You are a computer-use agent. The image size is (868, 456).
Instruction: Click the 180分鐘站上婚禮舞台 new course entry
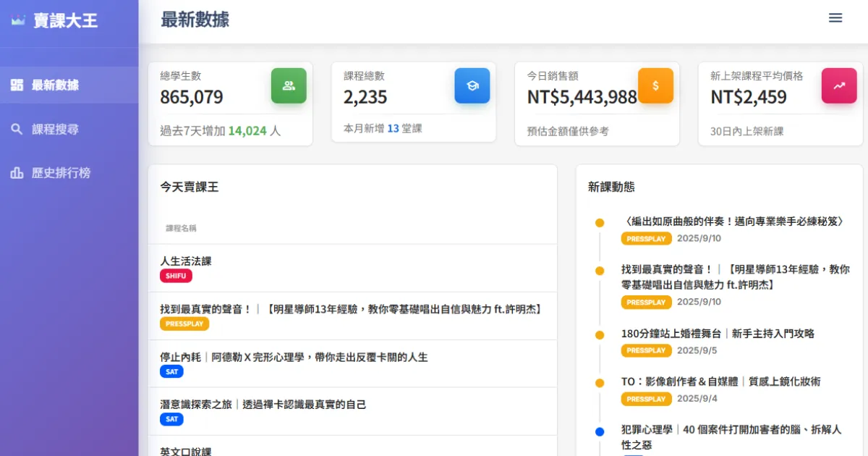coord(718,334)
